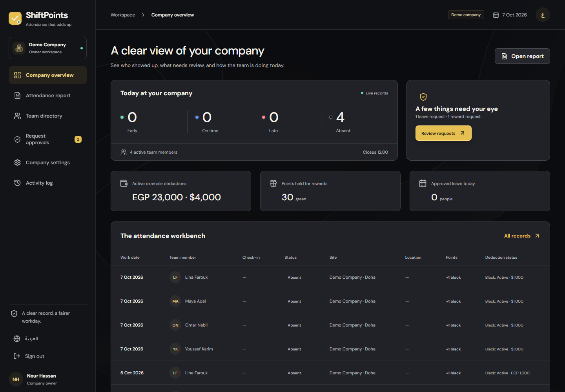Image resolution: width=565 pixels, height=392 pixels.
Task: Click the Company settings gear icon
Action: [x=17, y=162]
